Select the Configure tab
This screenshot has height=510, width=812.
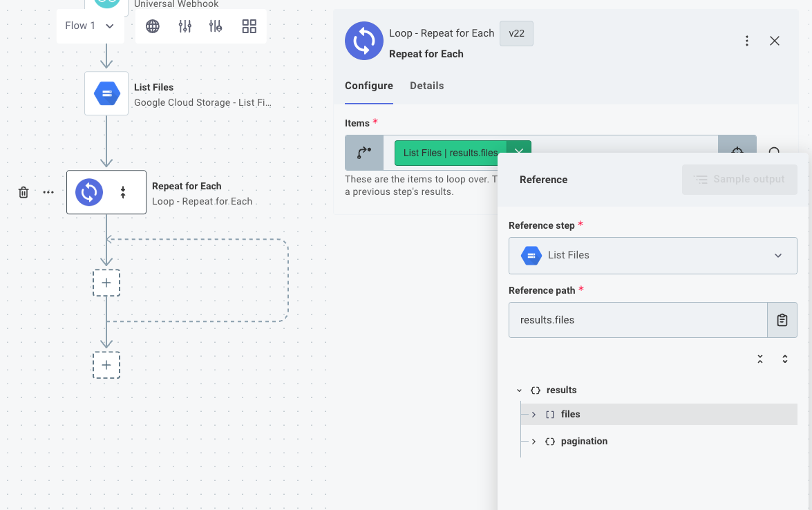click(368, 86)
